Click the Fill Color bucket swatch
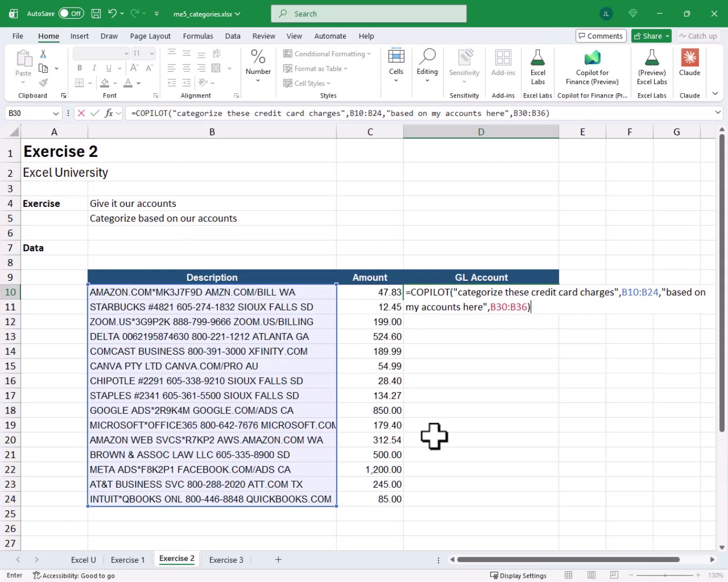Screen dimensions: 728x582 tap(105, 83)
